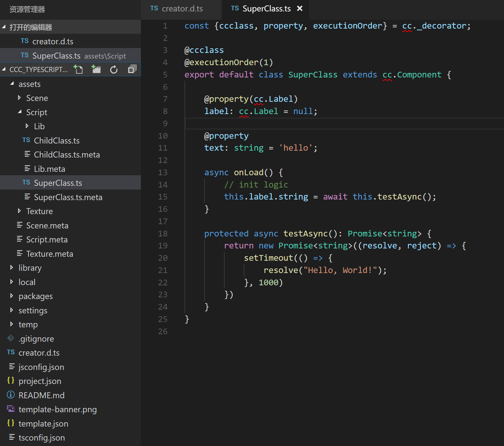Click the Collapse All folders icon
504x446 pixels.
(x=132, y=69)
